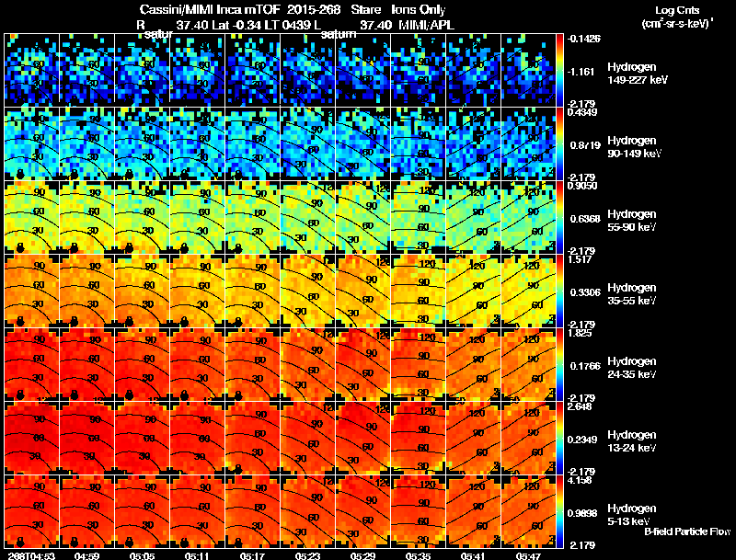Click the Hydrogen 5-13 keV label
The width and height of the screenshot is (736, 560).
pos(631,515)
